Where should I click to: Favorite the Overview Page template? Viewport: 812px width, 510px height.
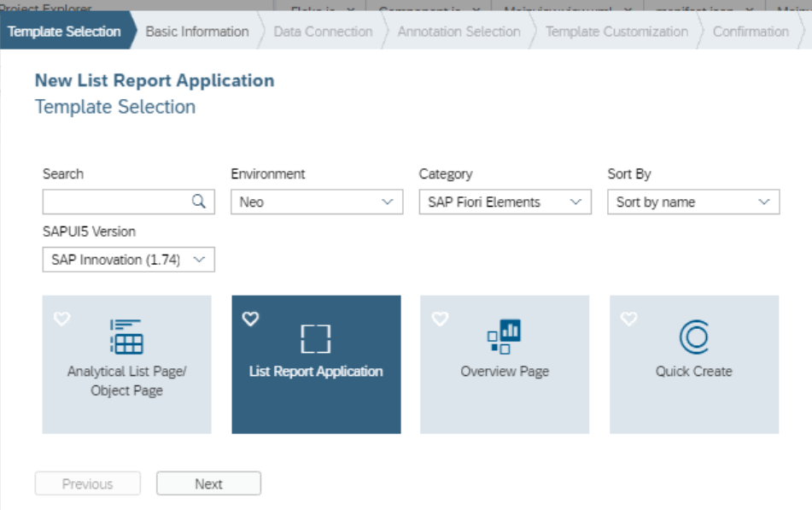(x=440, y=319)
